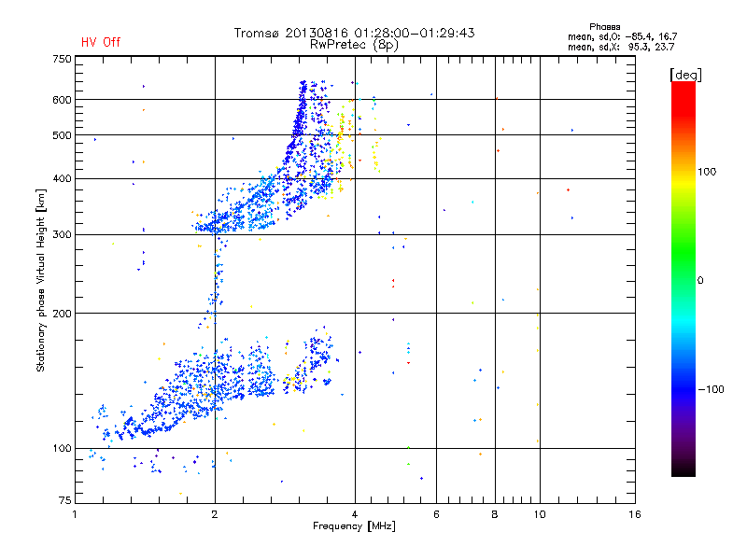Click the y-axis '75' tick label
This screenshot has height=560, width=747.
pos(65,500)
